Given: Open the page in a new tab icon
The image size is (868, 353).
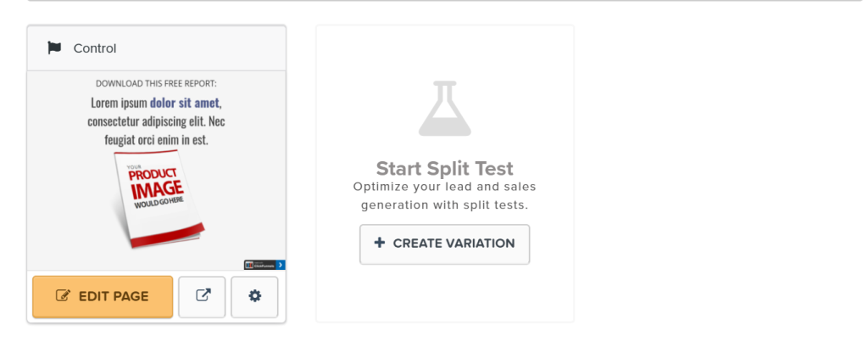Looking at the screenshot, I should 203,296.
